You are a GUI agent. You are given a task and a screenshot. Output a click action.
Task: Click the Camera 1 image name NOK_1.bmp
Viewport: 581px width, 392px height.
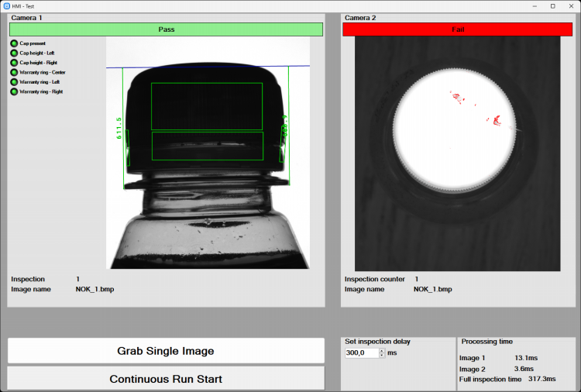point(95,289)
